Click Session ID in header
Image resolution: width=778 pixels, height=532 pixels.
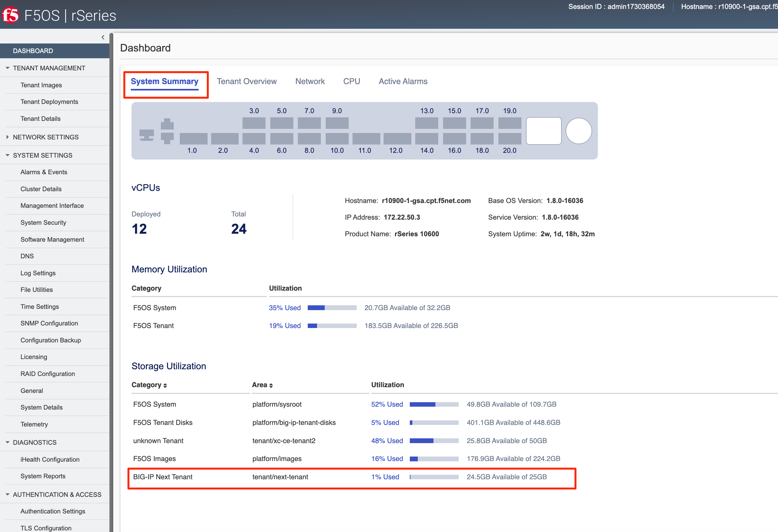[616, 7]
